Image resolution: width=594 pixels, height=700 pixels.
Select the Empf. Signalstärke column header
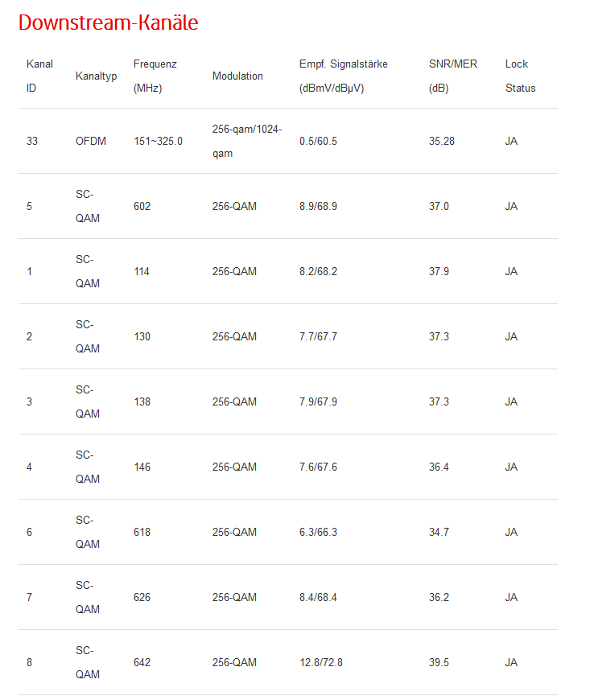point(345,76)
